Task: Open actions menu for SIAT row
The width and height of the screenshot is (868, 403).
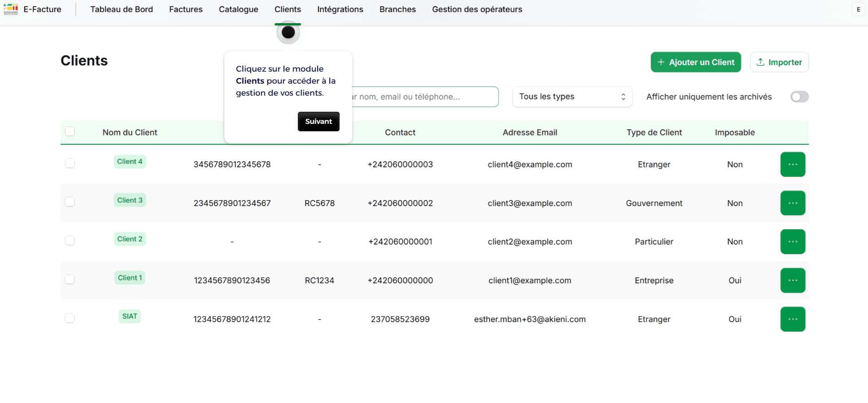Action: pyautogui.click(x=793, y=319)
